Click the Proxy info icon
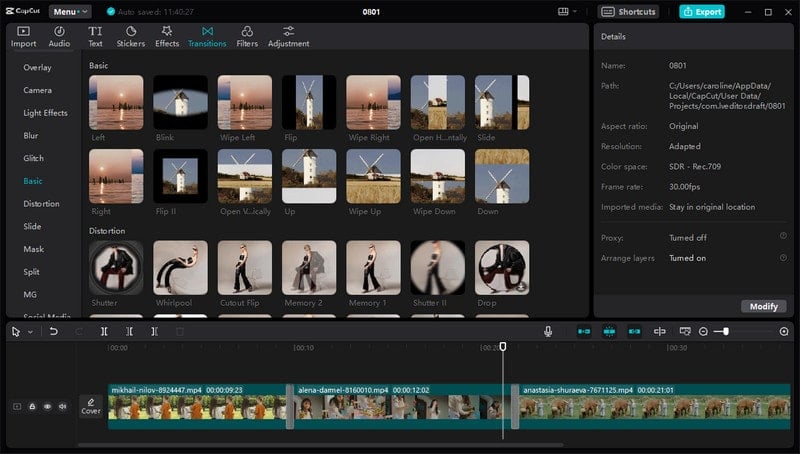Image resolution: width=800 pixels, height=454 pixels. pos(783,236)
